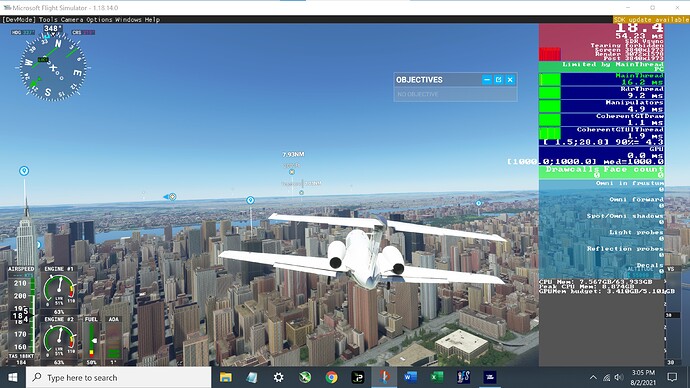
Task: Click the taskbar search box
Action: coord(119,377)
